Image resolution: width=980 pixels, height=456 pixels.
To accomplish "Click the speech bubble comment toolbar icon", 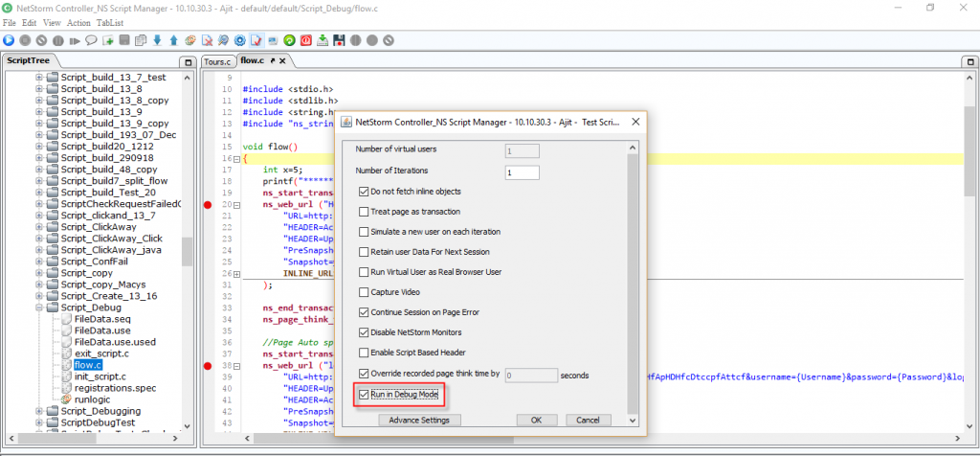I will [x=92, y=40].
